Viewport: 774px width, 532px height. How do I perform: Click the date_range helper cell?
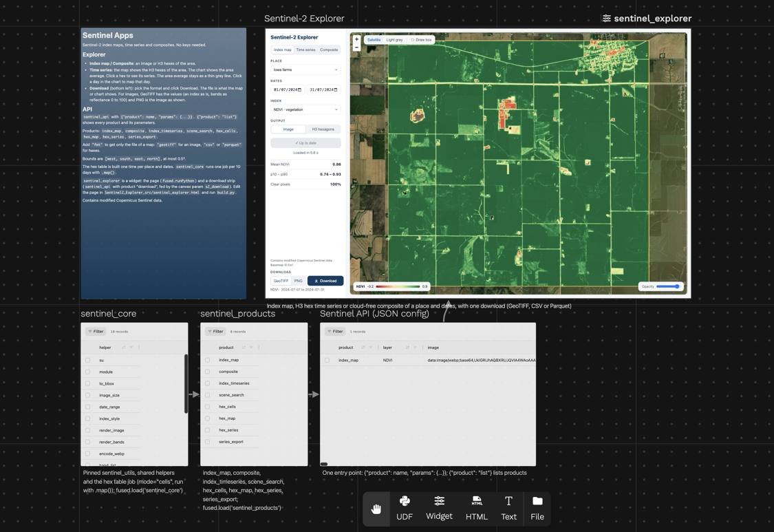(x=109, y=407)
